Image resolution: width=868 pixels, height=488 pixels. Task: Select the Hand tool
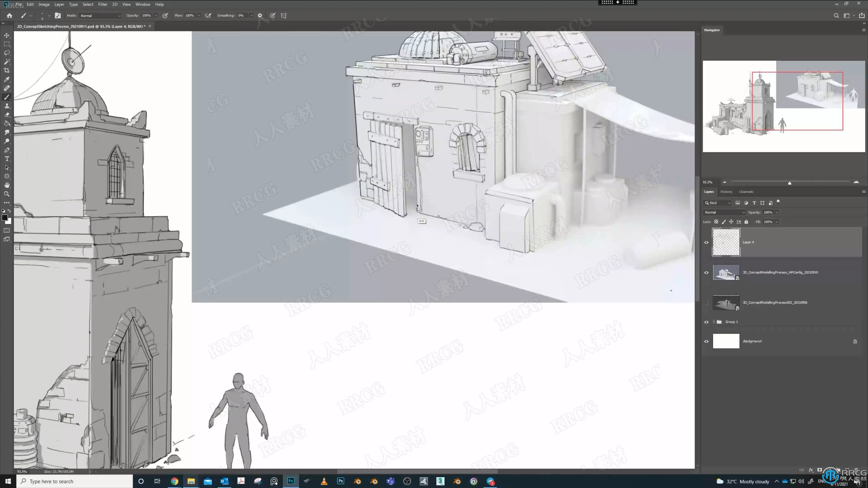[x=7, y=185]
